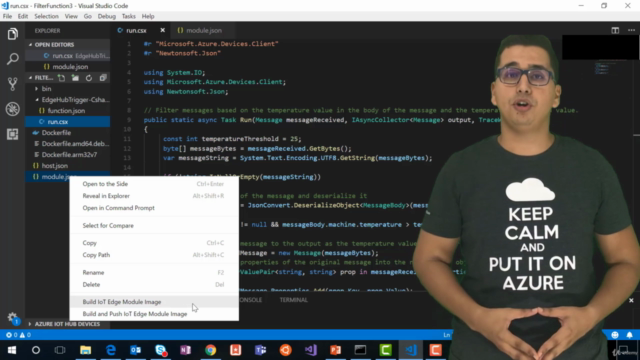
Task: Select Open to the Side
Action: pyautogui.click(x=154, y=184)
